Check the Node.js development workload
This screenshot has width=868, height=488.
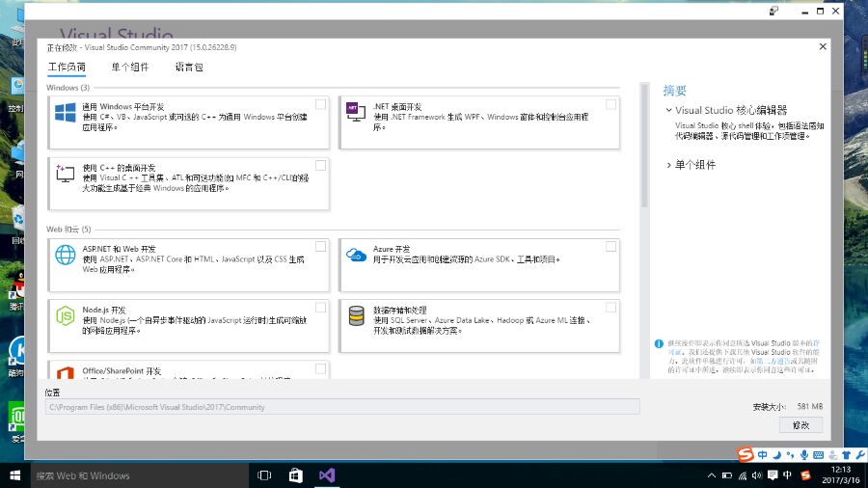[x=320, y=308]
